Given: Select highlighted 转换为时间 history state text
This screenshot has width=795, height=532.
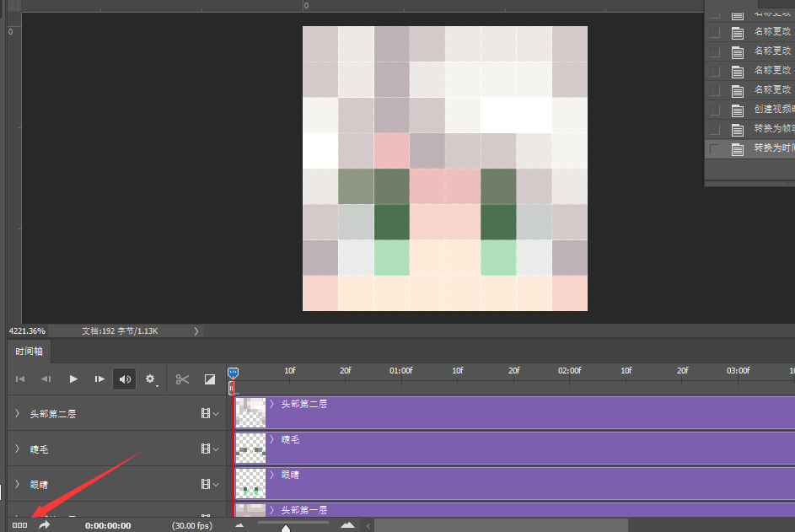Looking at the screenshot, I should point(774,148).
